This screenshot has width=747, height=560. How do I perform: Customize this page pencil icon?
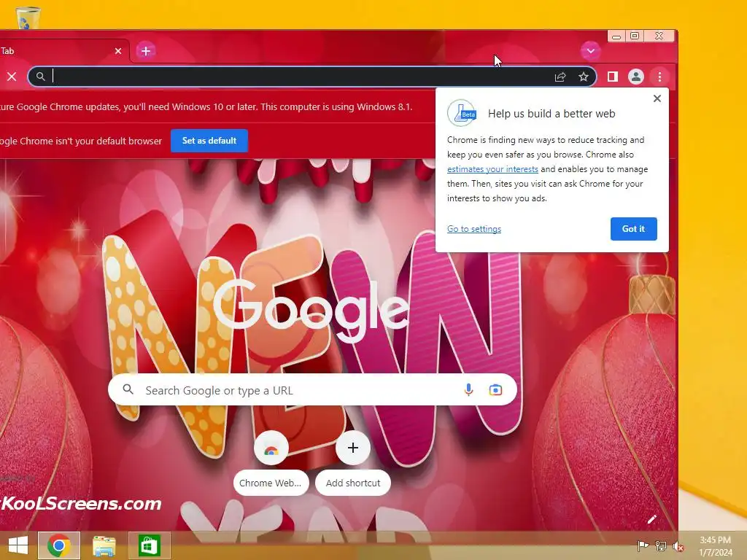pos(651,519)
